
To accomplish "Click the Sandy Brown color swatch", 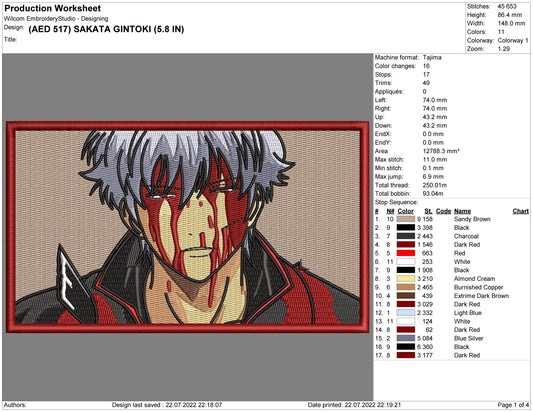I will coord(406,219).
